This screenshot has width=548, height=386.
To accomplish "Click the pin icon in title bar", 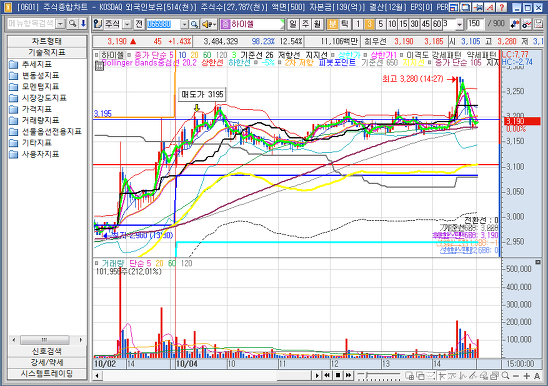I will 477,7.
